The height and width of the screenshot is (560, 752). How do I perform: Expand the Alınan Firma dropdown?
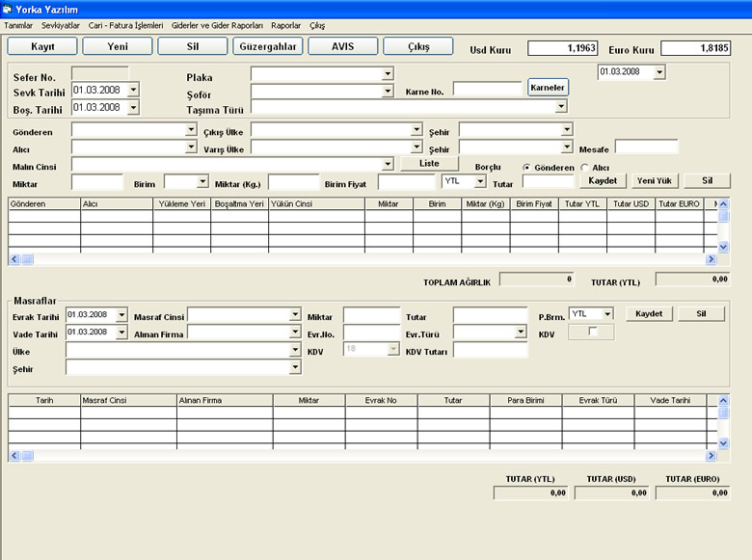[295, 332]
